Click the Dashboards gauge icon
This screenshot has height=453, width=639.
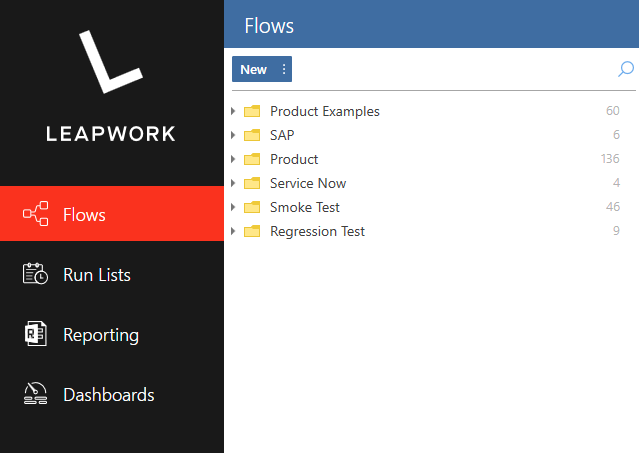click(x=35, y=394)
